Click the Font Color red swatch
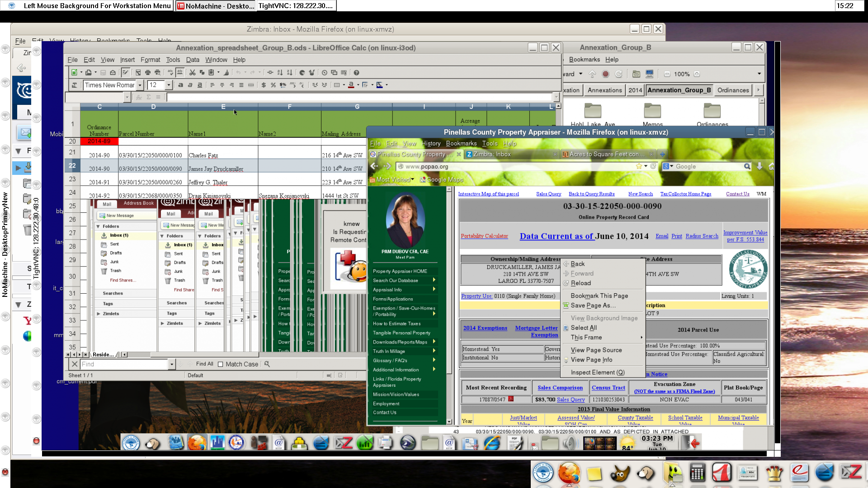The width and height of the screenshot is (868, 488). click(351, 85)
